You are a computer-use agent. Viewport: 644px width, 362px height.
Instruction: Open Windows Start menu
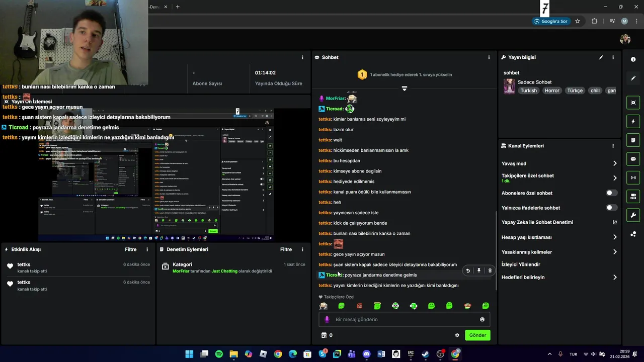[x=189, y=354]
